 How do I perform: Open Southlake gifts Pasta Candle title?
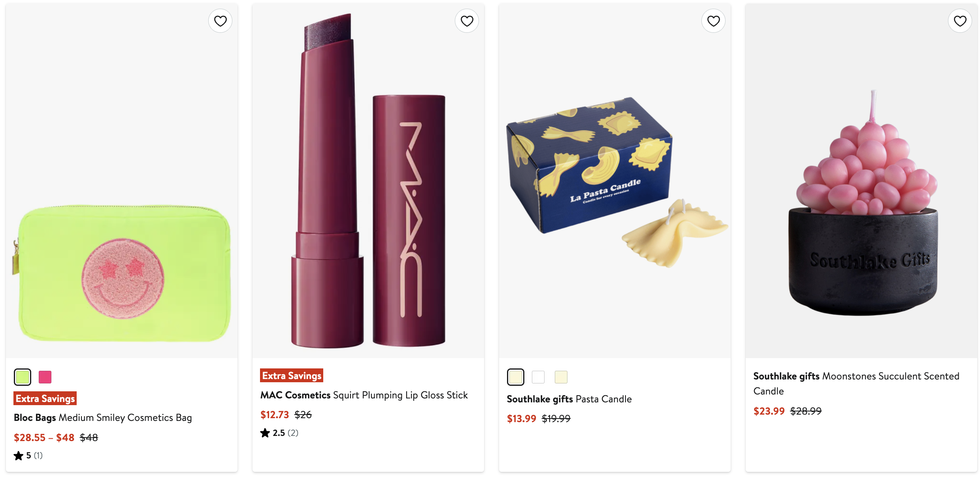[x=569, y=399]
